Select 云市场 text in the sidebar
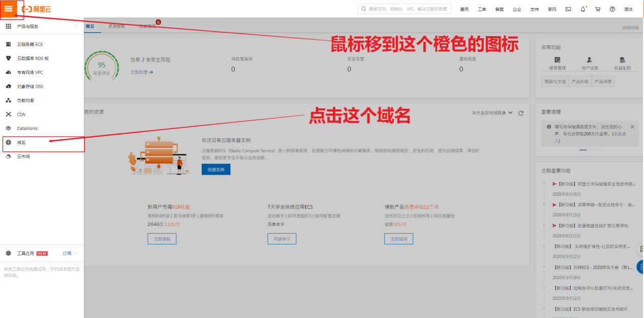This screenshot has width=644, height=318. (23, 156)
